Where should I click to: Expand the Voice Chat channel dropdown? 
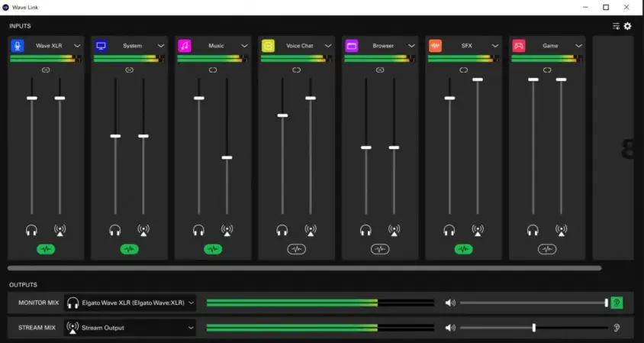pos(328,46)
